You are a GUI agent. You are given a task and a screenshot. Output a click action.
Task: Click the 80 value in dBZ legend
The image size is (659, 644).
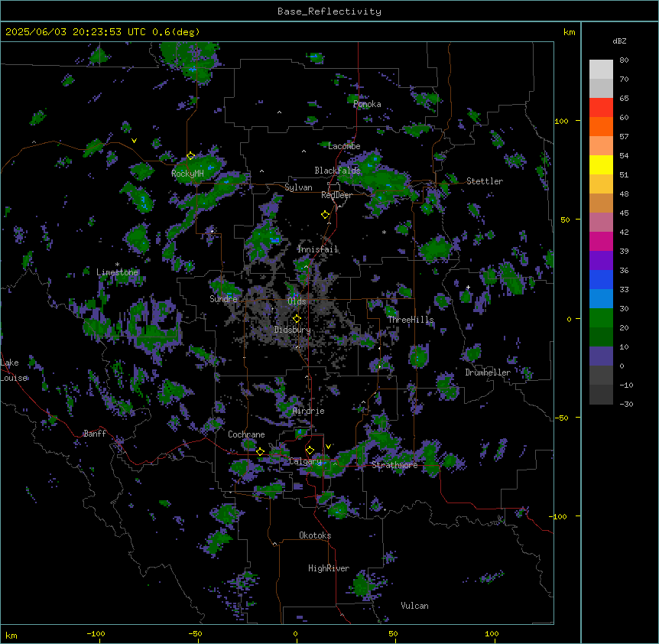[x=624, y=60]
